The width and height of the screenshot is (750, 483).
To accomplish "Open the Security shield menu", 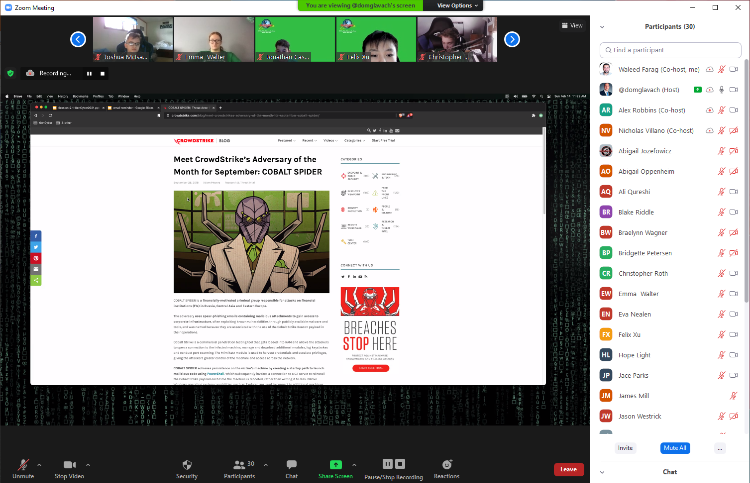I will [187, 468].
